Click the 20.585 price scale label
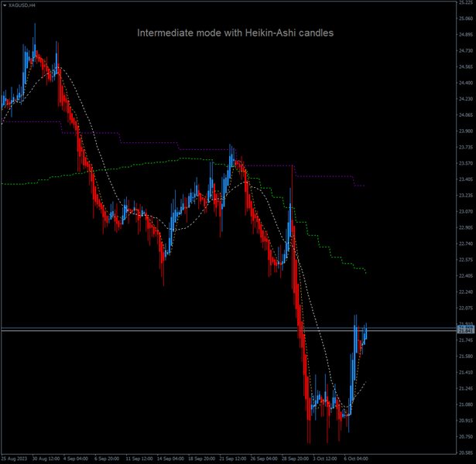476x464 pixels. tap(466, 452)
